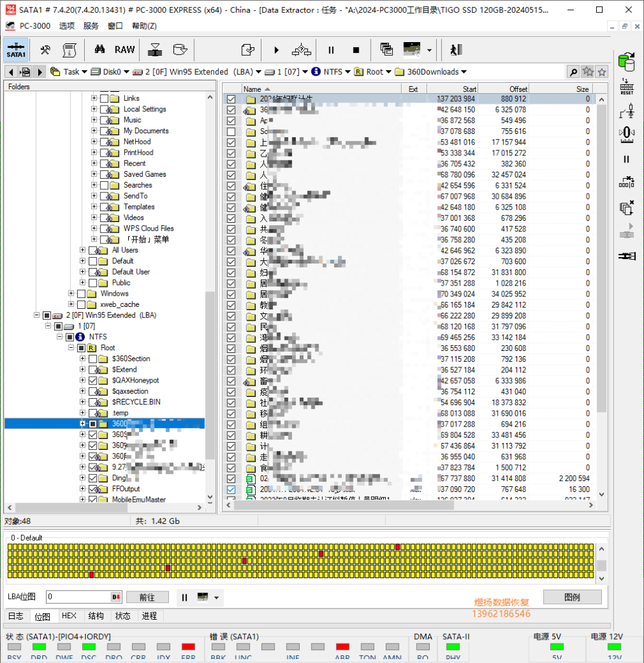The image size is (644, 663).
Task: Open the NTFS breadcrumb dropdown arrow
Action: coord(348,72)
